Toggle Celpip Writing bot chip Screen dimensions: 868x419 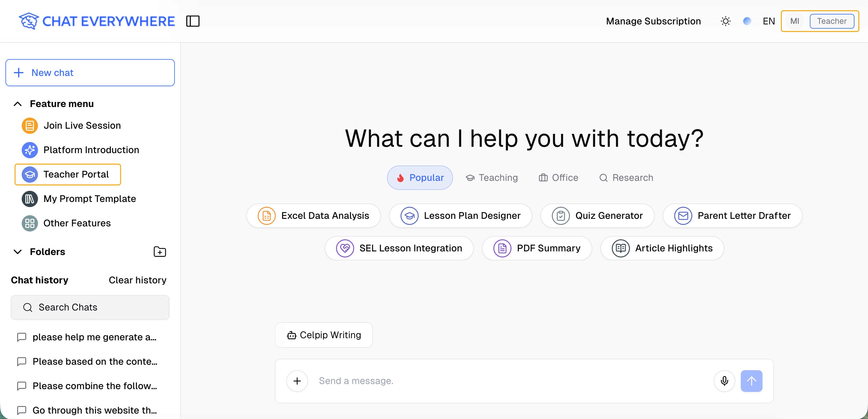323,335
